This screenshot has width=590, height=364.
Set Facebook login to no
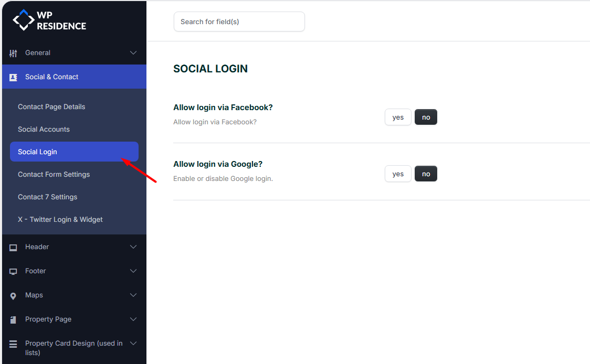coord(426,117)
